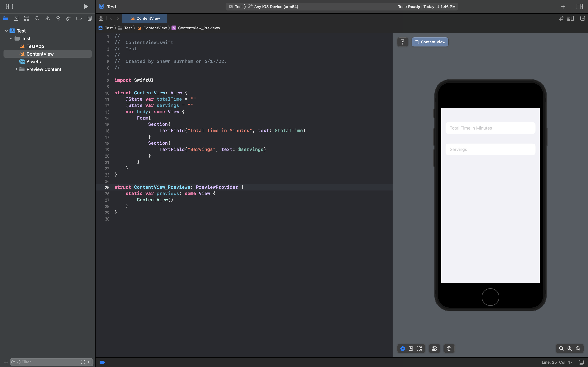The height and width of the screenshot is (367, 588).
Task: Select the ContentView editor tab
Action: click(145, 19)
